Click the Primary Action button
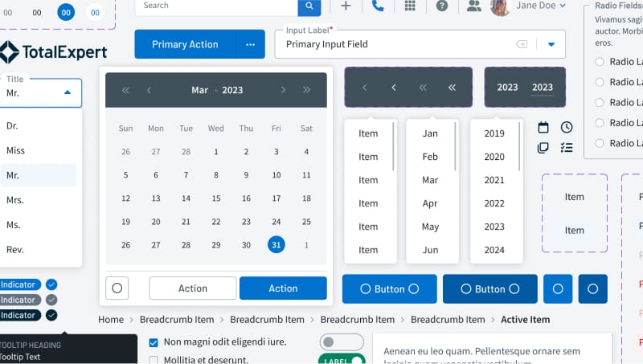Screen dimensions: 643x364 pyautogui.click(x=185, y=44)
